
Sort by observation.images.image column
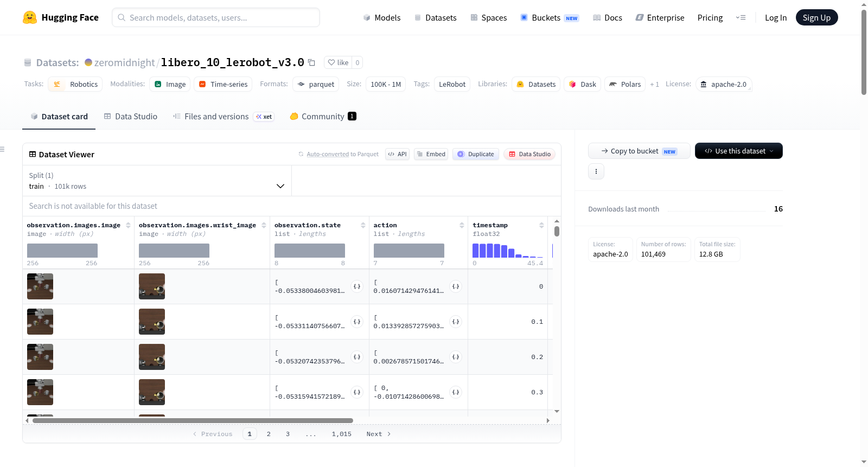128,225
